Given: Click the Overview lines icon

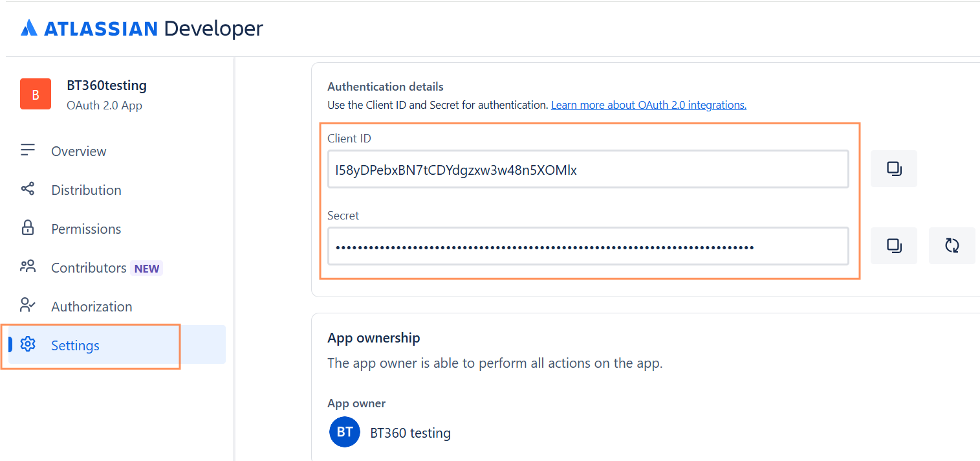Looking at the screenshot, I should click(x=27, y=150).
